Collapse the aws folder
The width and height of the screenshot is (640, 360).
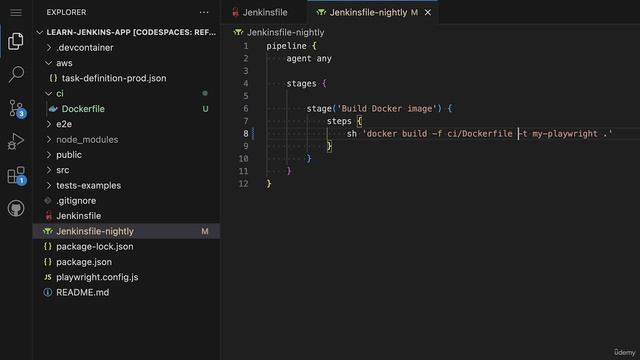click(49, 63)
